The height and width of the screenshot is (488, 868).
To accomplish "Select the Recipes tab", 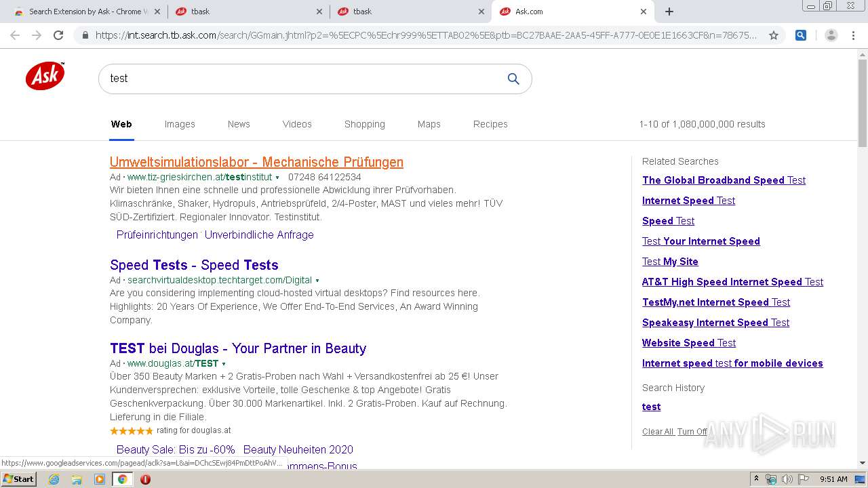I will pos(490,124).
